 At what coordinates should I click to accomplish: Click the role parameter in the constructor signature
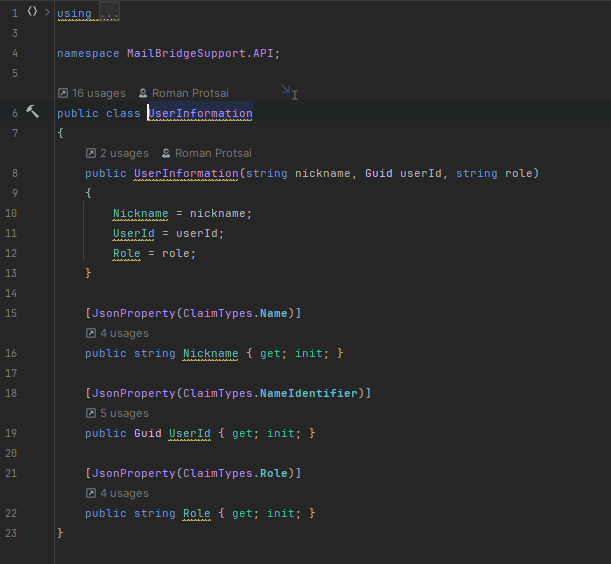tap(519, 173)
